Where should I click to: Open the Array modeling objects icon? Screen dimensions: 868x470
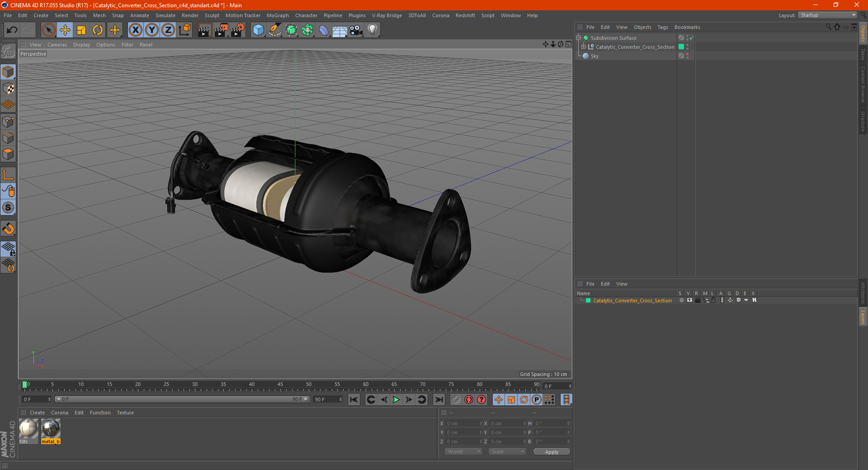pyautogui.click(x=307, y=30)
